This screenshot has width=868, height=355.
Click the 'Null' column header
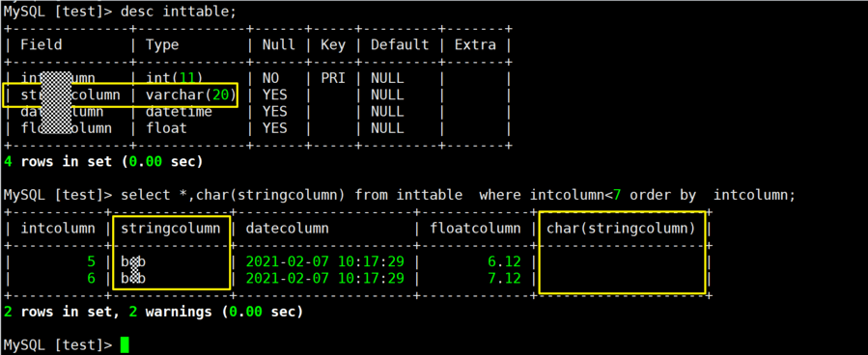click(278, 44)
